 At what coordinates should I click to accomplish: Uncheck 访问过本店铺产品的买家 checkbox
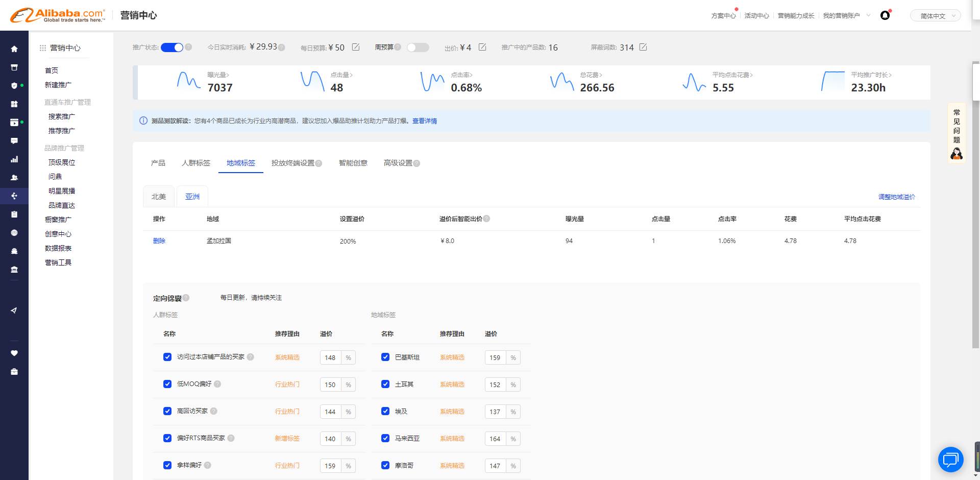(x=167, y=357)
